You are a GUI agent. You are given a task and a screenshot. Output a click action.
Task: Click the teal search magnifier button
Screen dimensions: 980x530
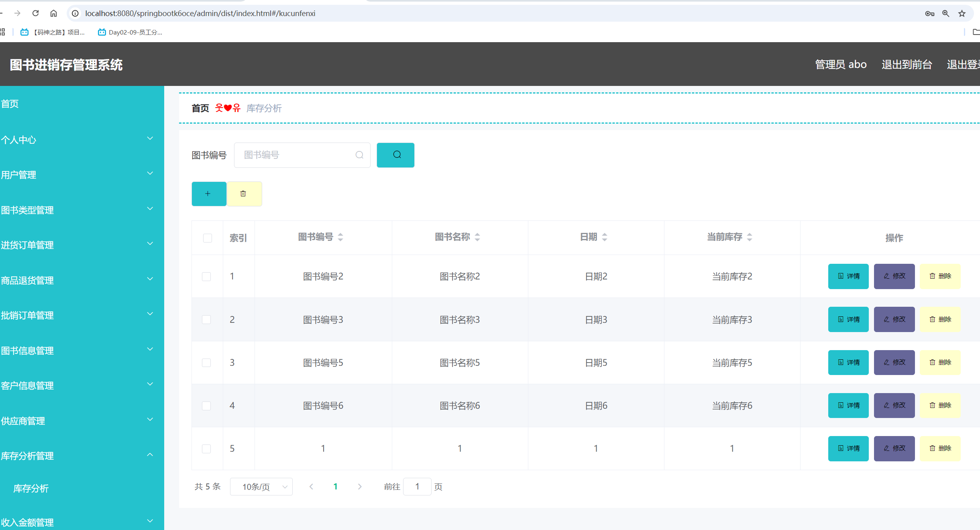pyautogui.click(x=395, y=155)
